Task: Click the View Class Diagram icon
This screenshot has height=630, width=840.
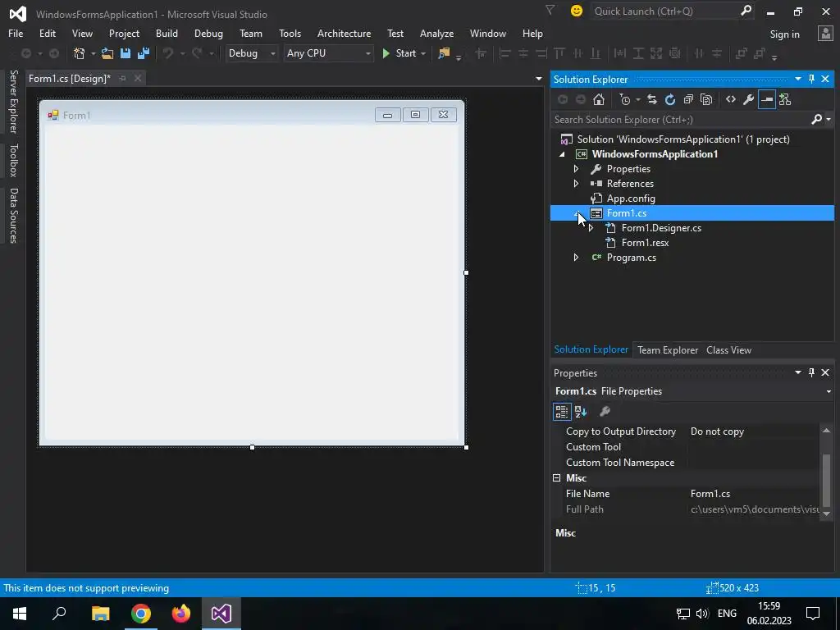Action: pyautogui.click(x=785, y=99)
